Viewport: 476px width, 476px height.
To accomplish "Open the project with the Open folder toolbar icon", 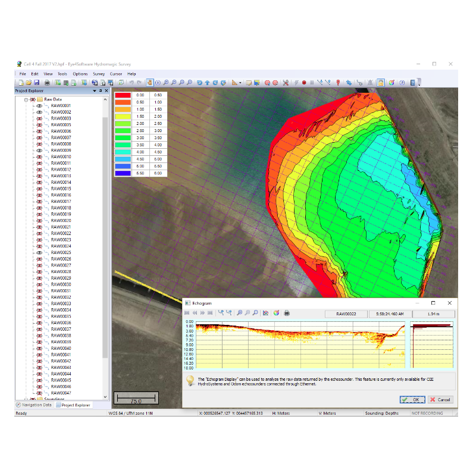I will click(x=29, y=83).
